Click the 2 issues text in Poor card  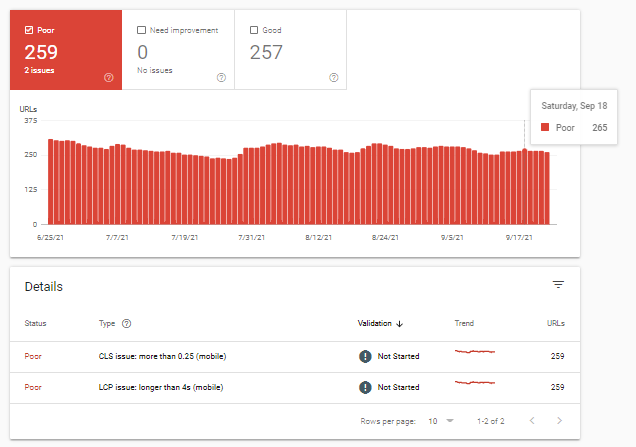[x=39, y=70]
